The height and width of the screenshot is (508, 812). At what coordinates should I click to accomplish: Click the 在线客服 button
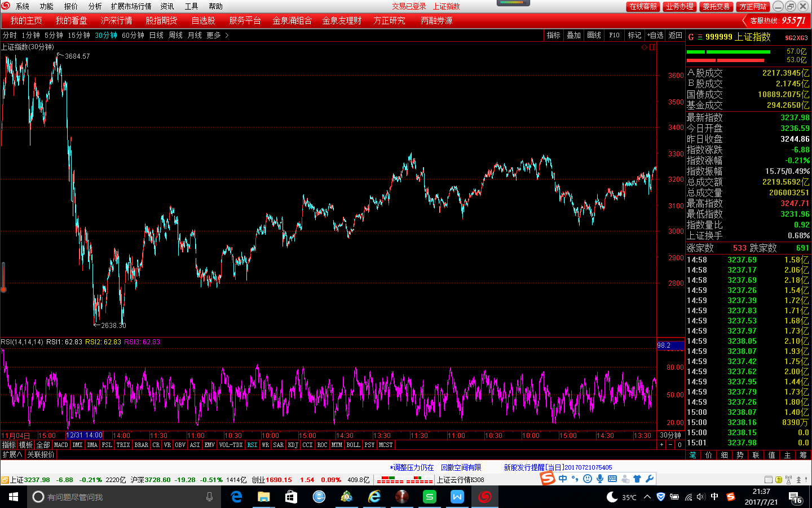click(x=643, y=6)
